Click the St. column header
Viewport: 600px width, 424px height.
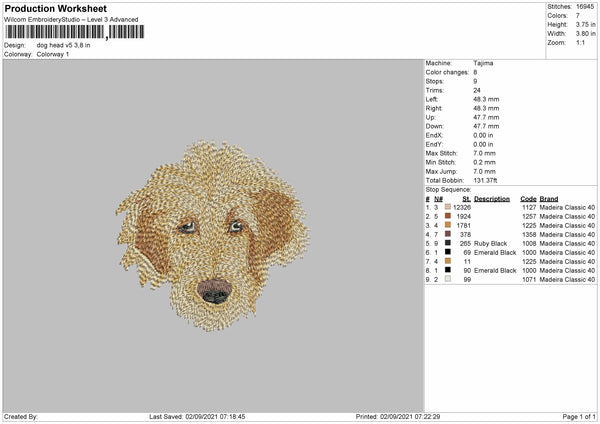466,199
